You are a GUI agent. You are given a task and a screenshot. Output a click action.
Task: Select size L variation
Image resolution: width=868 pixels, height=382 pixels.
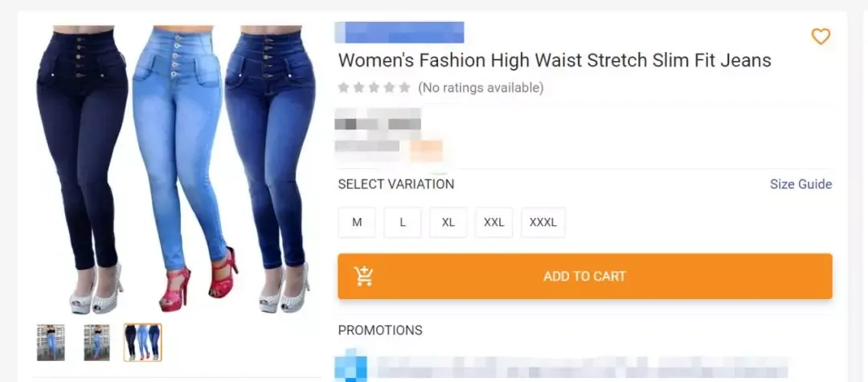[x=403, y=223]
